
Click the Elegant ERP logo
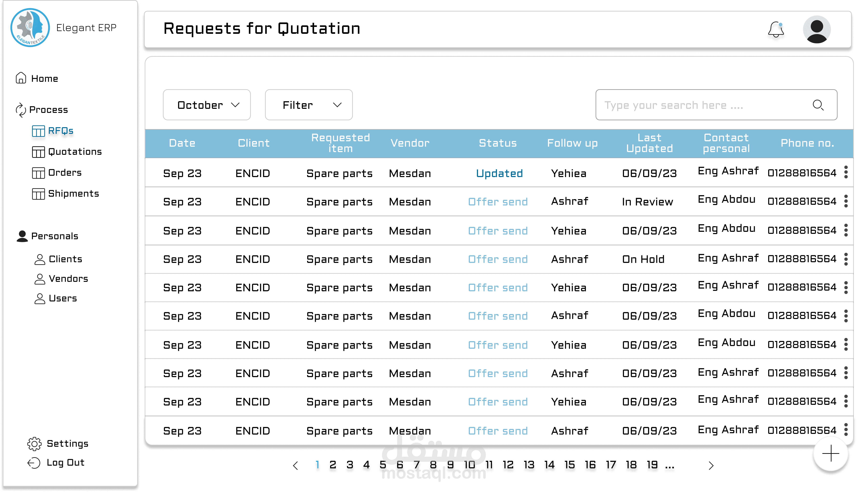pyautogui.click(x=30, y=28)
